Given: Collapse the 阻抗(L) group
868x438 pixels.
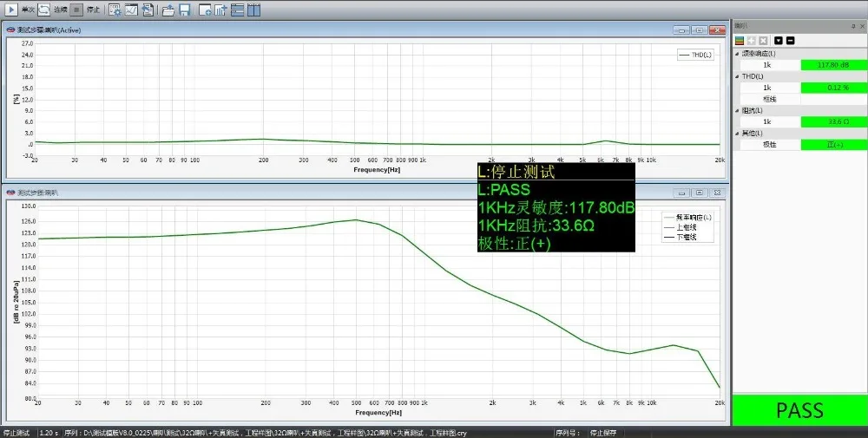Looking at the screenshot, I should [x=737, y=111].
